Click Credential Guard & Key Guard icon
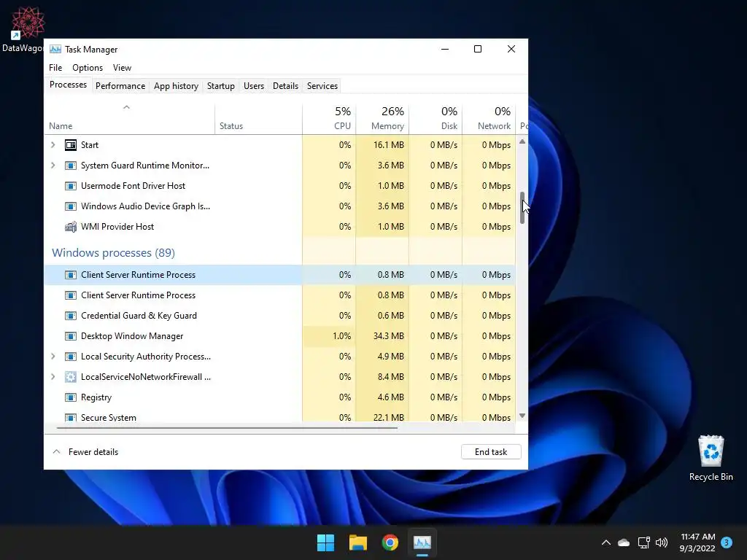747x560 pixels. pos(71,316)
